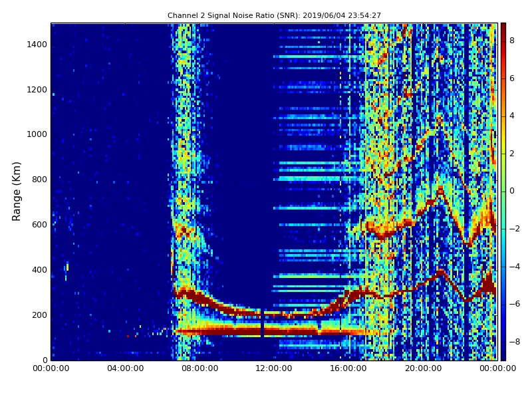The image size is (532, 399).
Task: Click the colorbar value label 2
Action: pos(512,154)
